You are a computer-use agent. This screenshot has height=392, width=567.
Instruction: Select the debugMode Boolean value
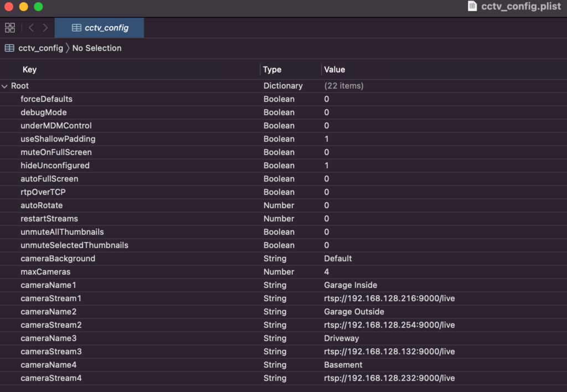(327, 112)
